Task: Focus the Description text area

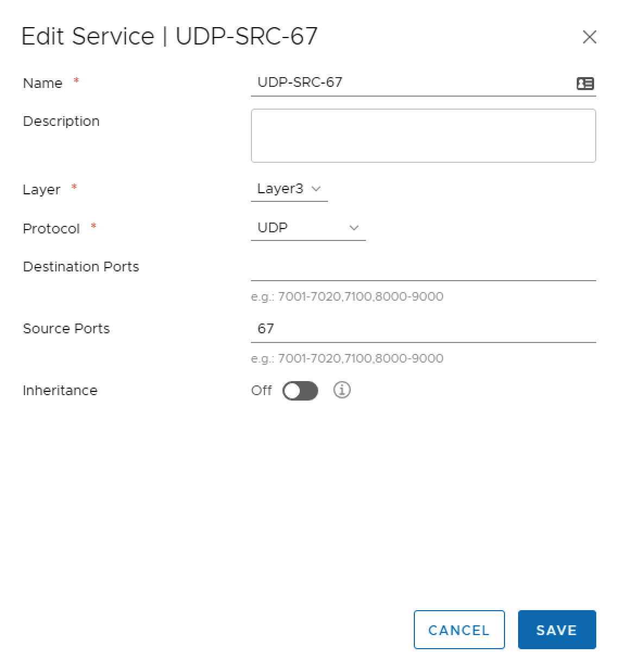Action: 423,136
